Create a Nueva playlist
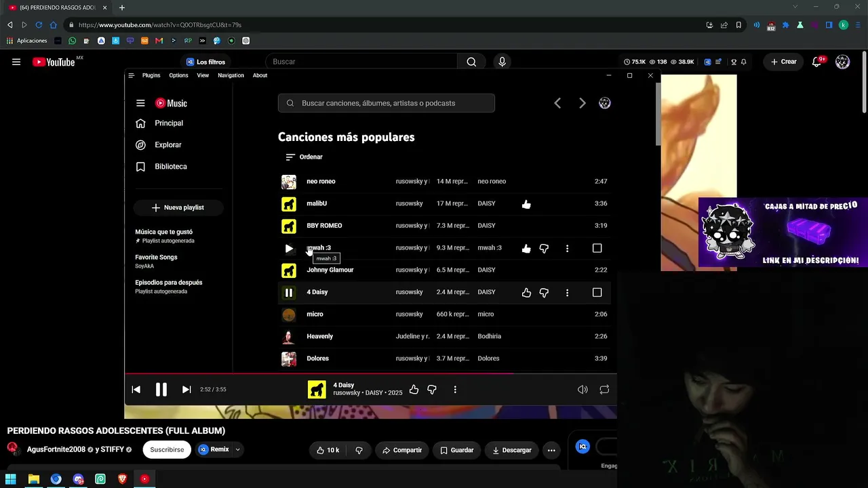 click(x=178, y=207)
